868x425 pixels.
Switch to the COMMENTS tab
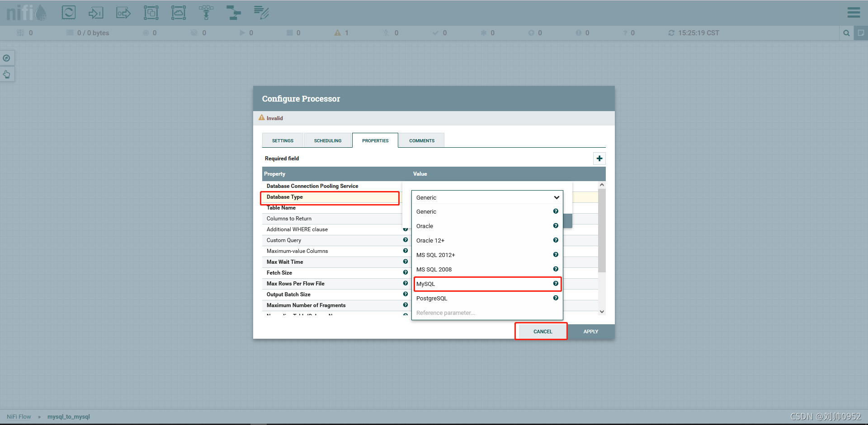[x=422, y=140]
